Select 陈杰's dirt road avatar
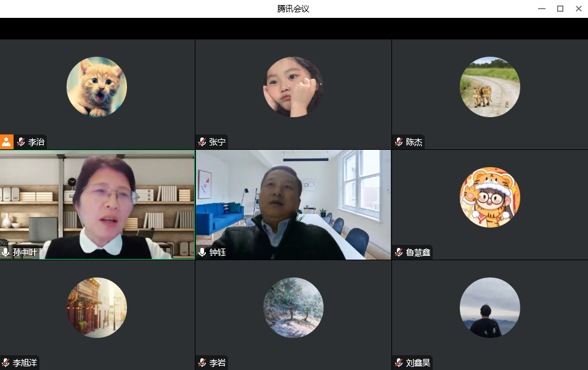 click(x=490, y=87)
